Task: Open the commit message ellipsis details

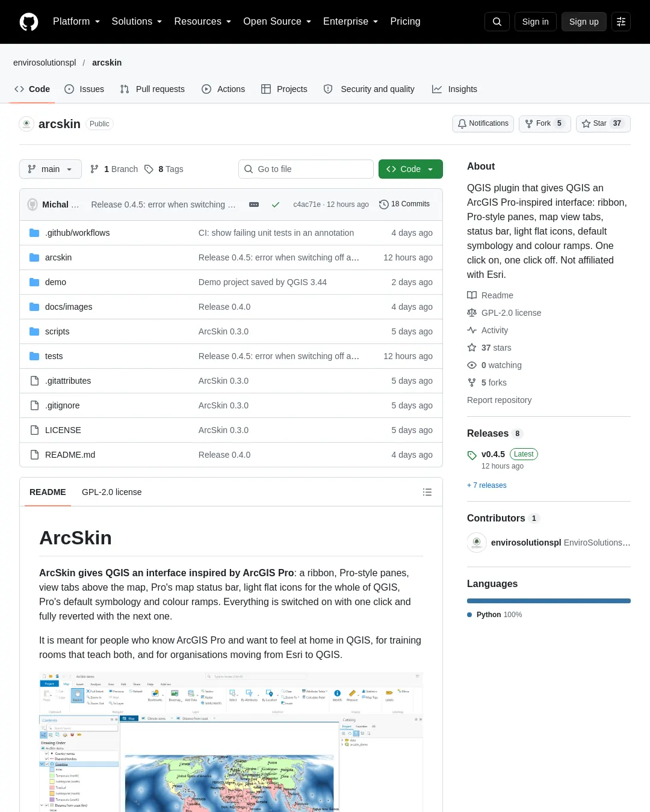Action: (254, 205)
